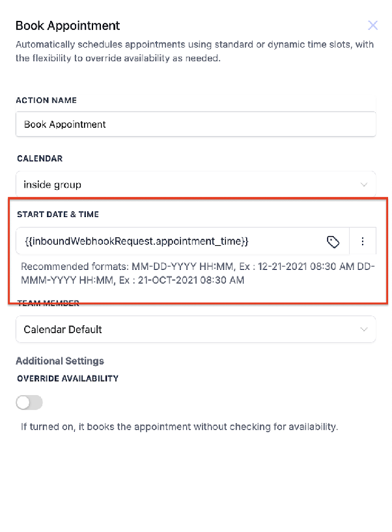Click the Override Availability label
The width and height of the screenshot is (392, 532).
(68, 379)
